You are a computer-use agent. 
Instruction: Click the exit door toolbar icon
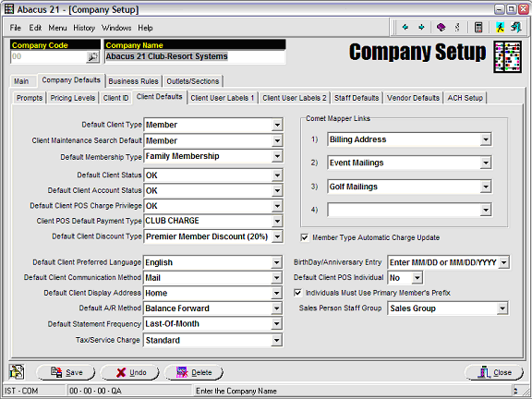pyautogui.click(x=516, y=27)
